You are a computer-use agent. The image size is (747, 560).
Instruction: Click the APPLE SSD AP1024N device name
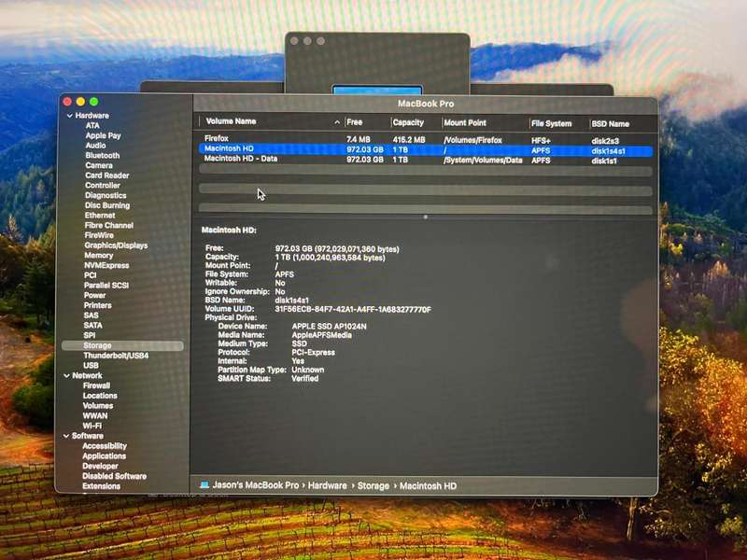[330, 326]
